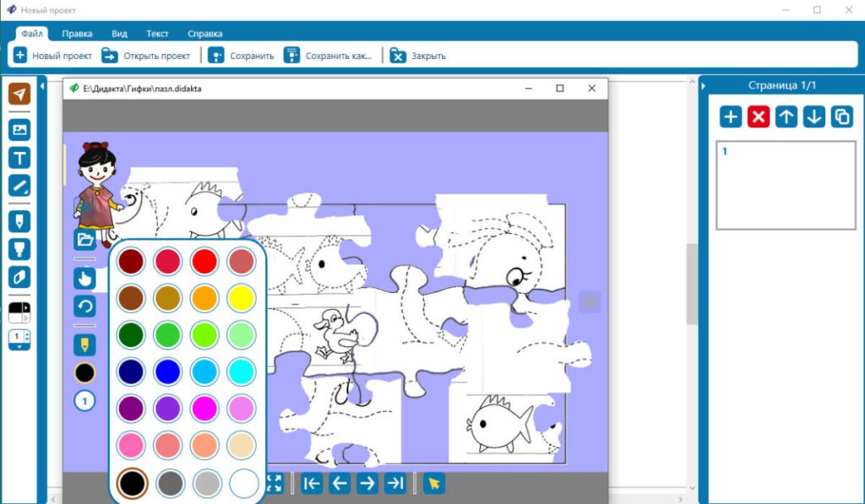Go to previous page in preview

tap(340, 484)
